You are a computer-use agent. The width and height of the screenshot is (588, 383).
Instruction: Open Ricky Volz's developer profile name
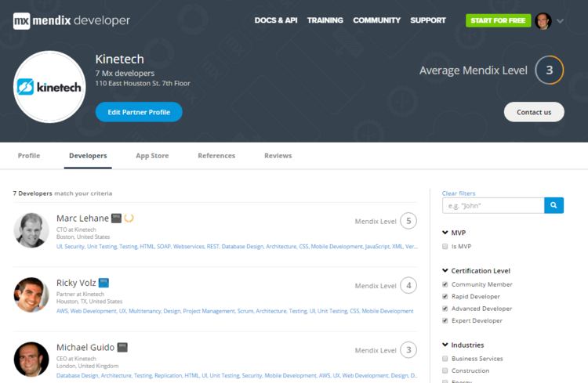tap(76, 283)
